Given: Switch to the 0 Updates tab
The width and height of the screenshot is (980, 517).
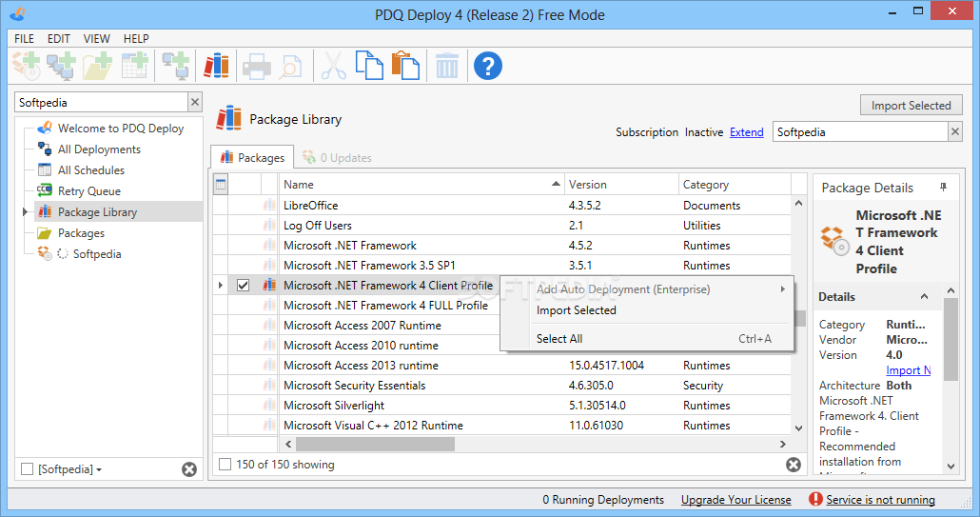Looking at the screenshot, I should coord(337,157).
